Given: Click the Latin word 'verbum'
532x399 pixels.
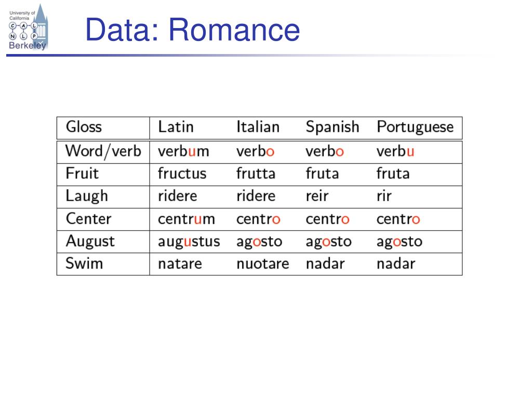Looking at the screenshot, I should click(x=183, y=151).
